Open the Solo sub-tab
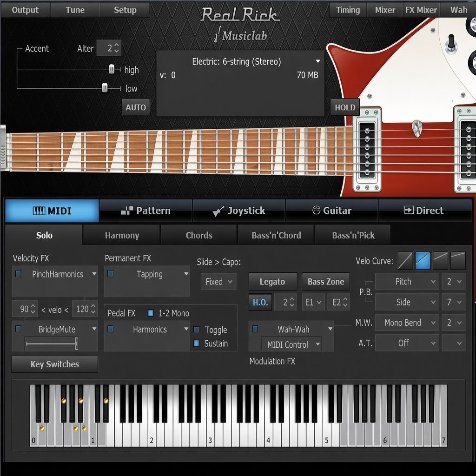Image resolution: width=476 pixels, height=476 pixels. tap(44, 235)
